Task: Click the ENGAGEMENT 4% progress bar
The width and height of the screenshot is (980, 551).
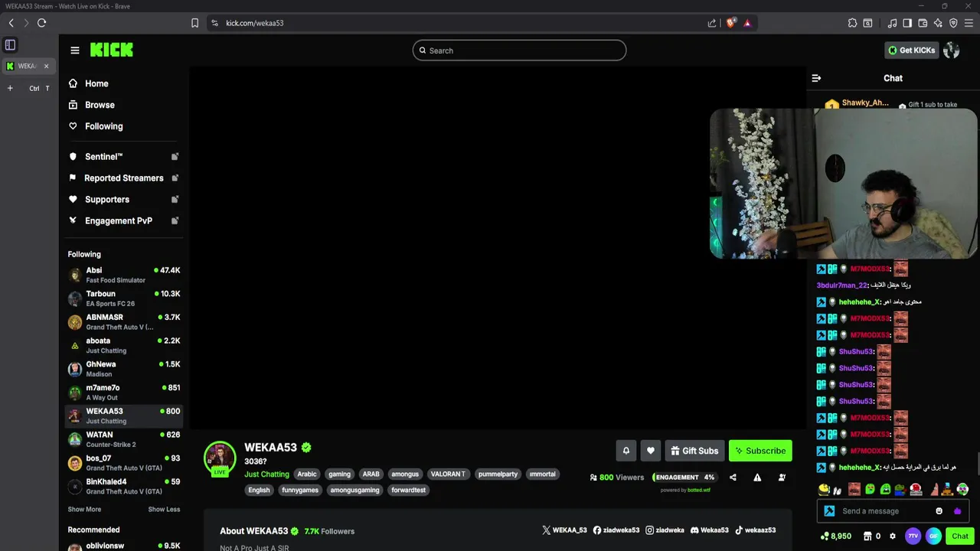Action: (684, 478)
